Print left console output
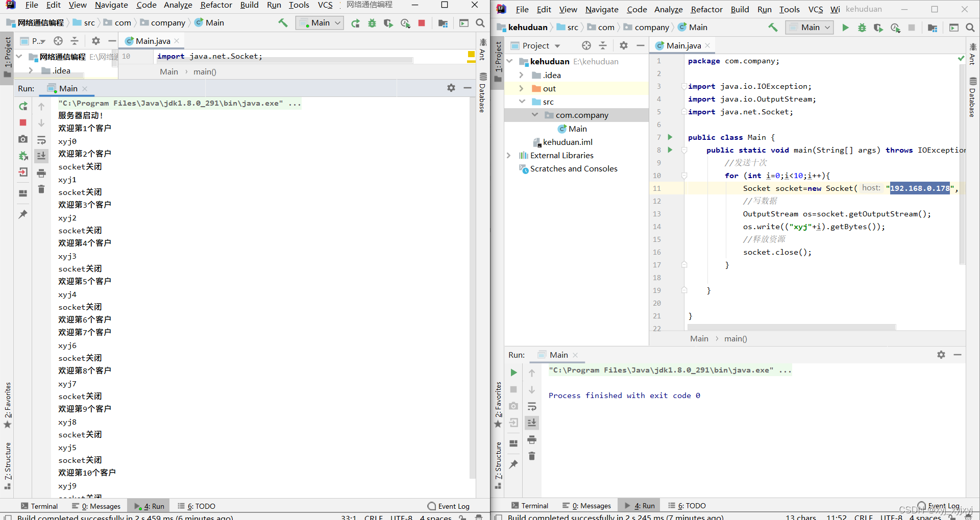Image resolution: width=980 pixels, height=520 pixels. pyautogui.click(x=41, y=173)
